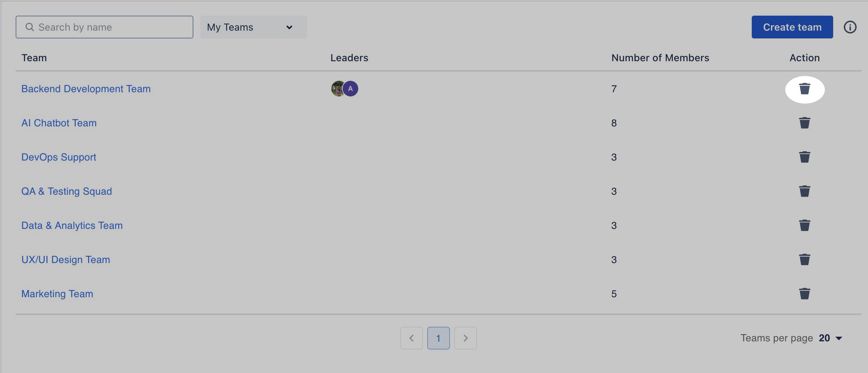The height and width of the screenshot is (373, 868).
Task: Expand the My Teams filter dropdown
Action: [x=253, y=27]
